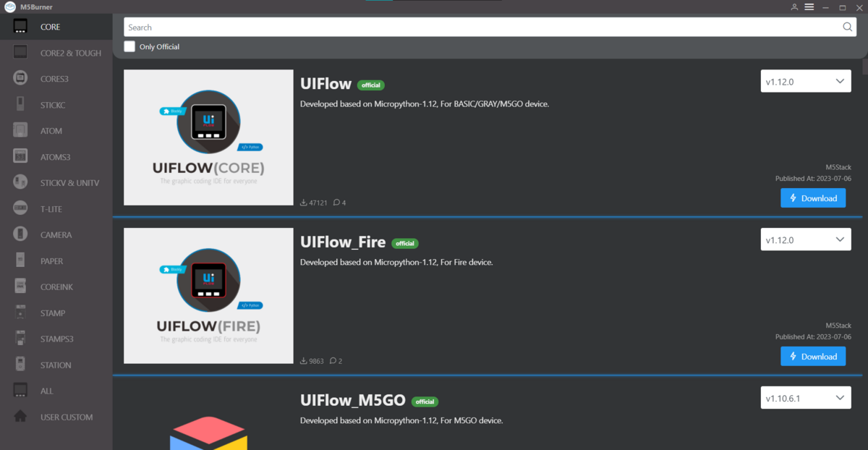Open the hamburger menu in title bar
Screen dimensions: 868x450
(809, 7)
